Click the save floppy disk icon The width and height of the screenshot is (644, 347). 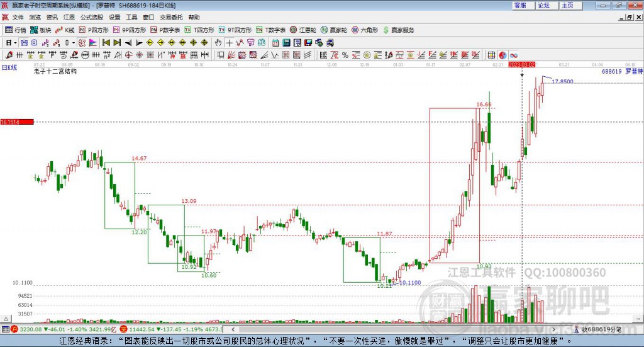pos(308,43)
